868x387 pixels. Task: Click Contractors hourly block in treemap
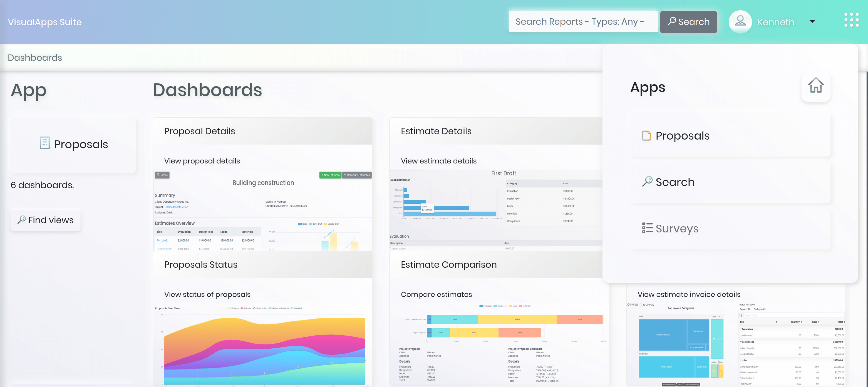tap(663, 334)
